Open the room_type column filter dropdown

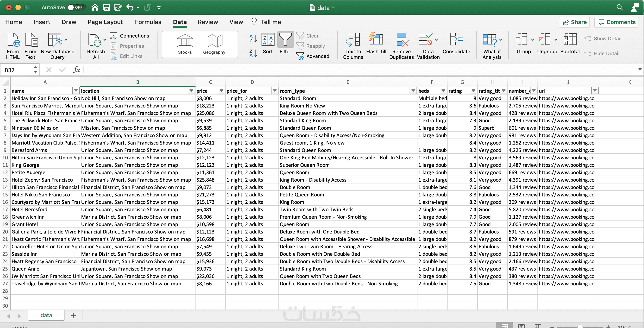[413, 91]
